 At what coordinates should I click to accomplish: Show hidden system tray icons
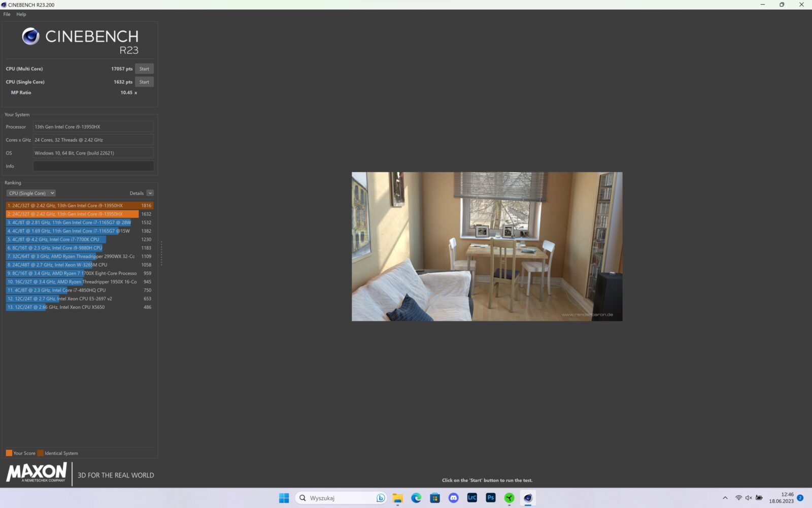click(725, 498)
